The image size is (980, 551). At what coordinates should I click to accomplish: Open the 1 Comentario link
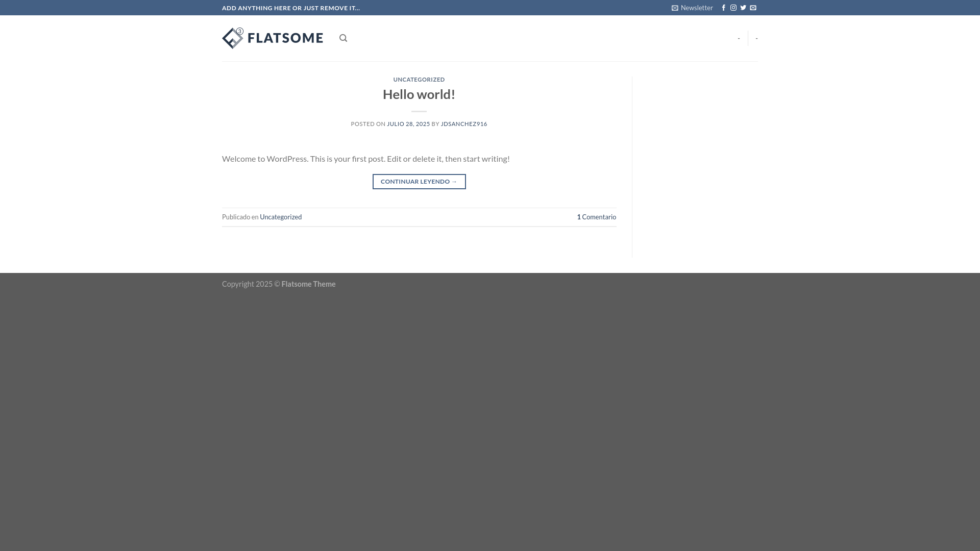tap(597, 217)
